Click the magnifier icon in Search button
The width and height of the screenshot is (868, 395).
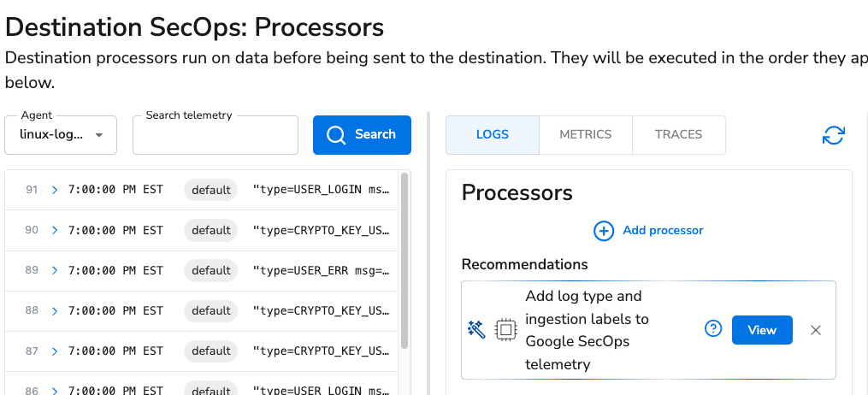[336, 134]
